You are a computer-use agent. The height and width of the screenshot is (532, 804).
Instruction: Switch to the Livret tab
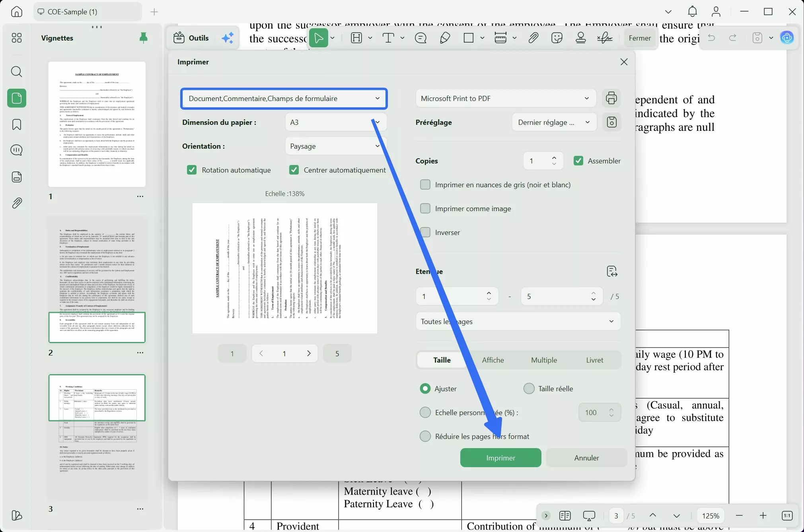594,360
